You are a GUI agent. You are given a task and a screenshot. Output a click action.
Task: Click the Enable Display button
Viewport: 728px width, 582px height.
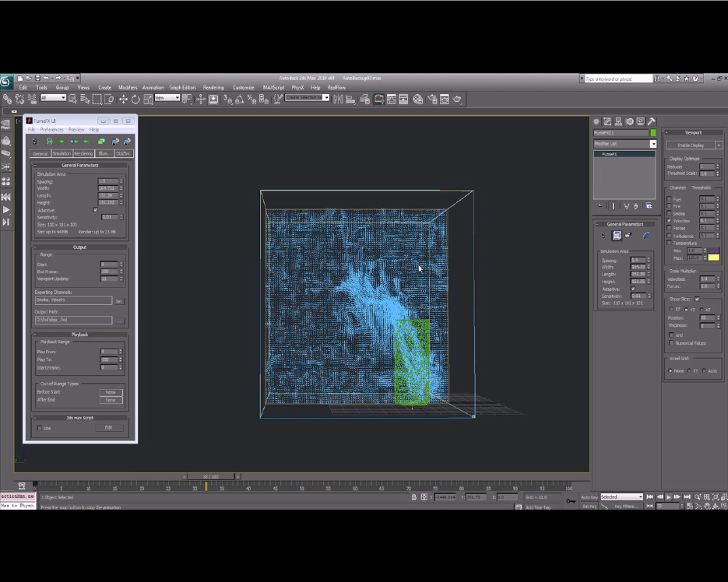point(692,145)
